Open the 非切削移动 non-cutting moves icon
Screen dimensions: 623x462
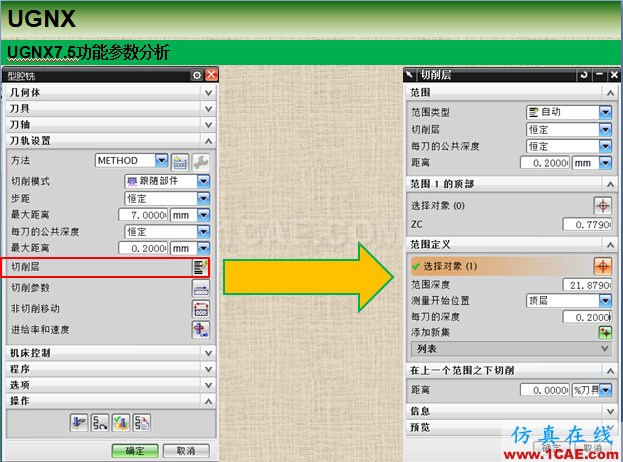click(x=201, y=309)
